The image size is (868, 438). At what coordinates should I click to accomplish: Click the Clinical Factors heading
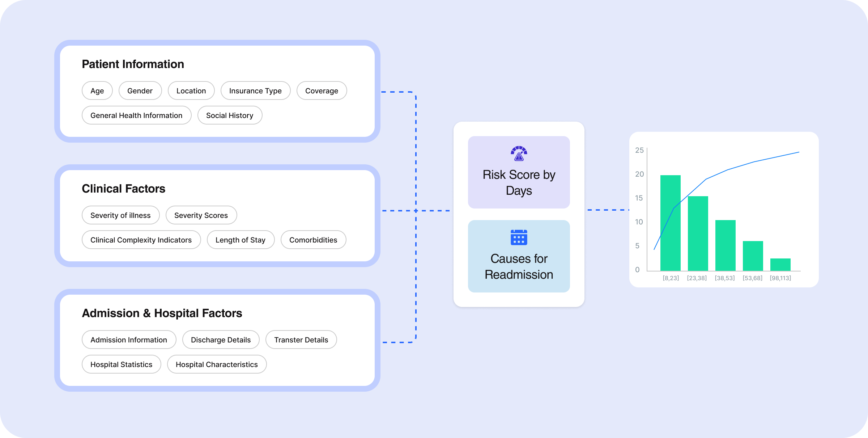point(124,189)
